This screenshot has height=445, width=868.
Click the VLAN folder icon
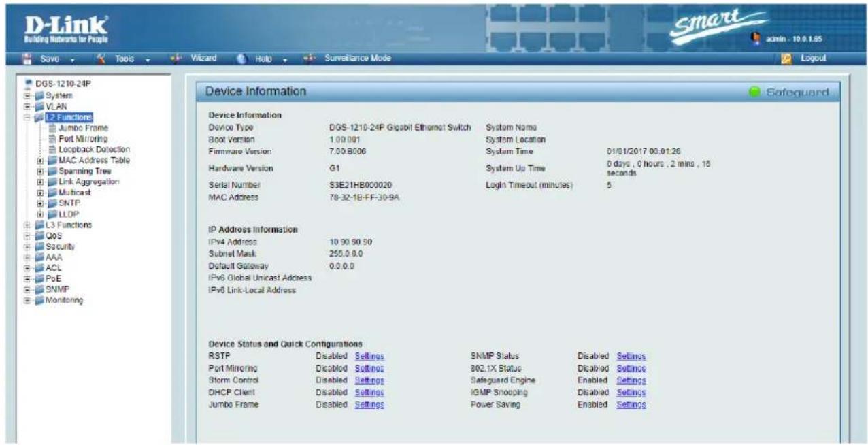coord(39,106)
